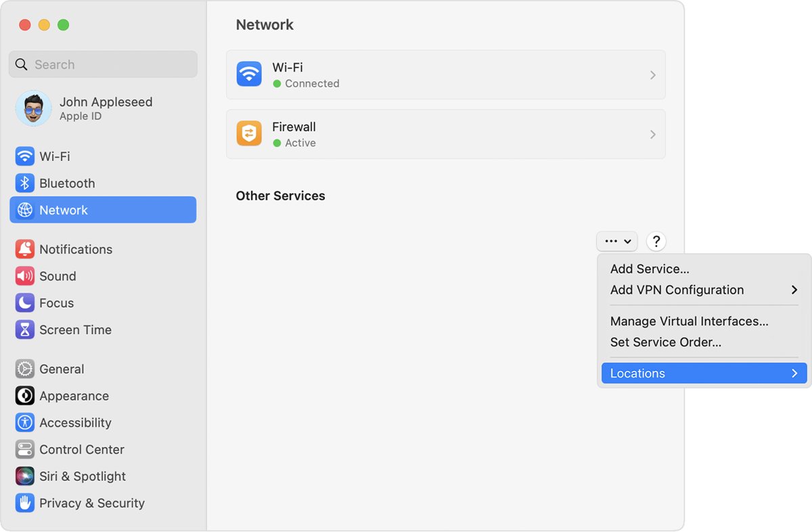Screen dimensions: 812x532
Task: Click the Notifications bell icon
Action: click(x=25, y=249)
